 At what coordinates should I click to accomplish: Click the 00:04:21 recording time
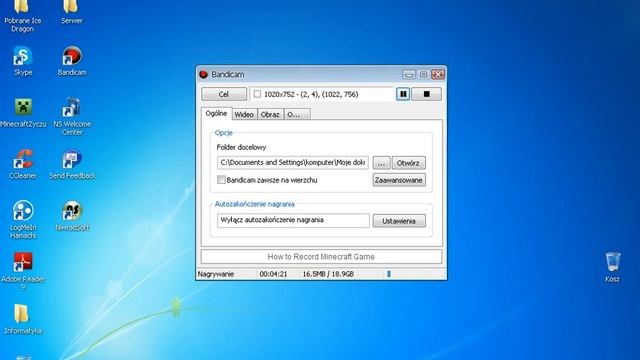[x=273, y=274]
